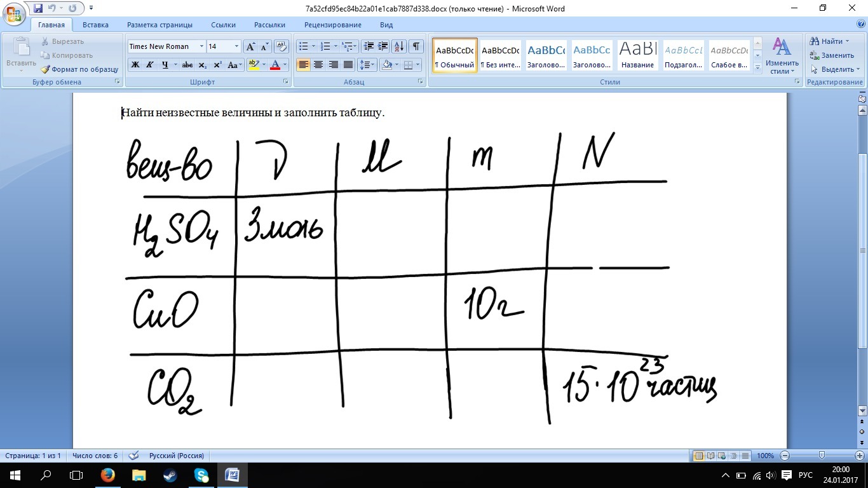Toggle justify text alignment
This screenshot has height=488, width=868.
coord(348,65)
